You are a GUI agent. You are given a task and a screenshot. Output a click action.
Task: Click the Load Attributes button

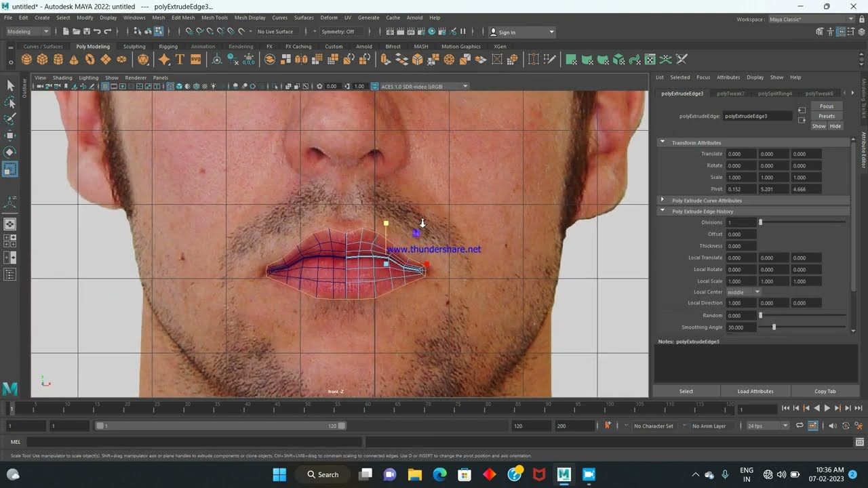point(755,391)
